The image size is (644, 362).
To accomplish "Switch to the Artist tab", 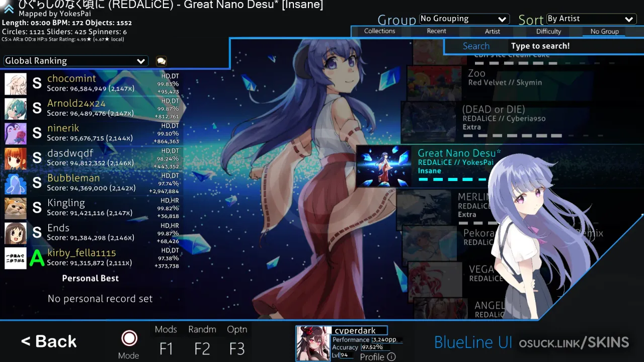I will tap(493, 31).
